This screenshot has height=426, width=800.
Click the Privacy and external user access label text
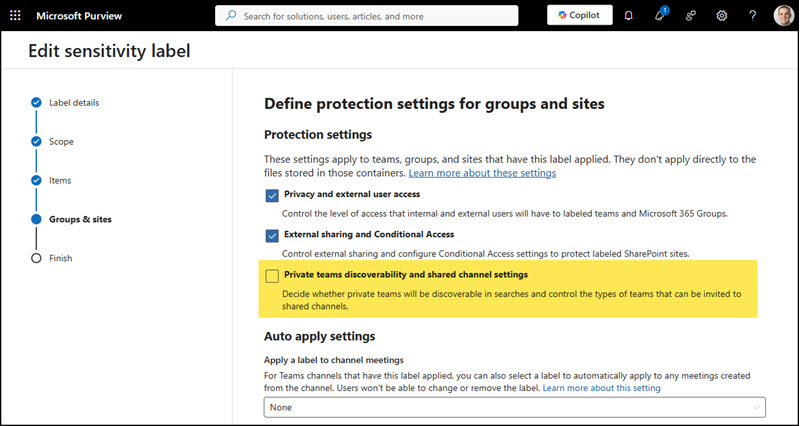point(352,194)
